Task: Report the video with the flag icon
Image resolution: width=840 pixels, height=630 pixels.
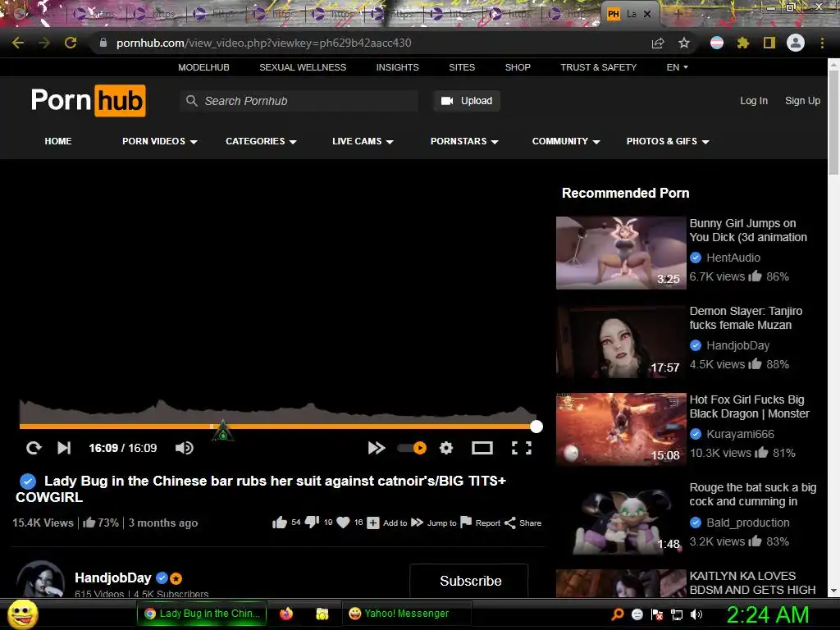Action: (x=466, y=523)
